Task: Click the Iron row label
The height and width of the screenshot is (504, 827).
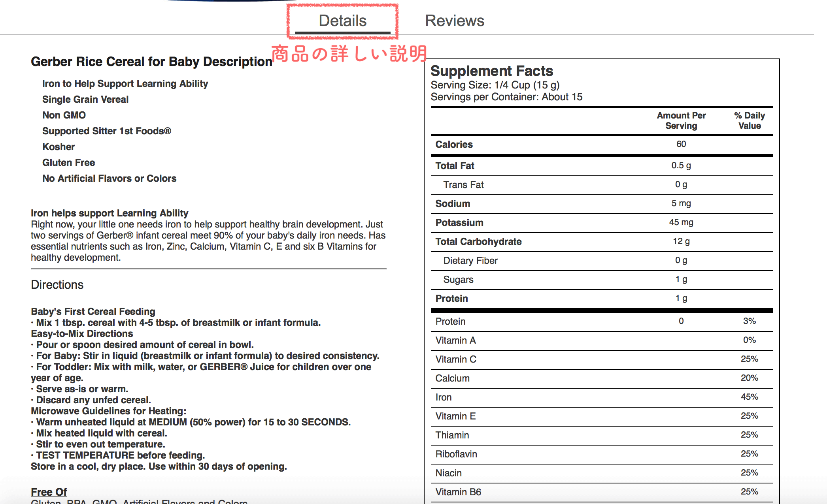Action: tap(444, 397)
